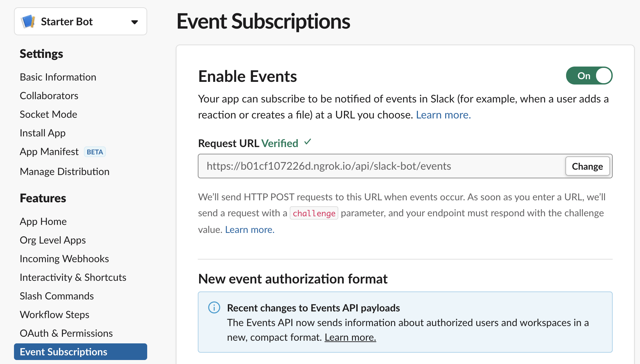Click the Request URL input field
Viewport: 640px width, 364px height.
click(x=381, y=166)
